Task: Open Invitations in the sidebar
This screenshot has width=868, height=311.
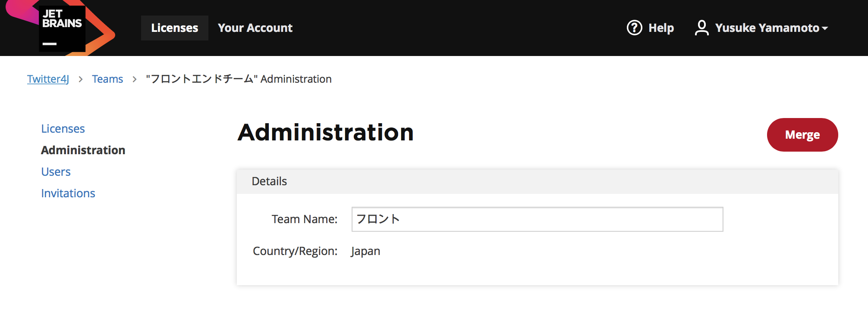Action: [x=68, y=193]
